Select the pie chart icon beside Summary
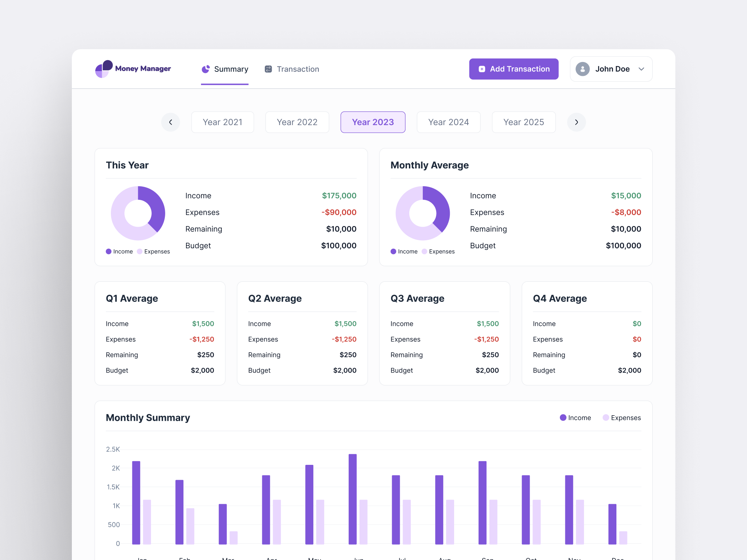Image resolution: width=747 pixels, height=560 pixels. tap(205, 69)
